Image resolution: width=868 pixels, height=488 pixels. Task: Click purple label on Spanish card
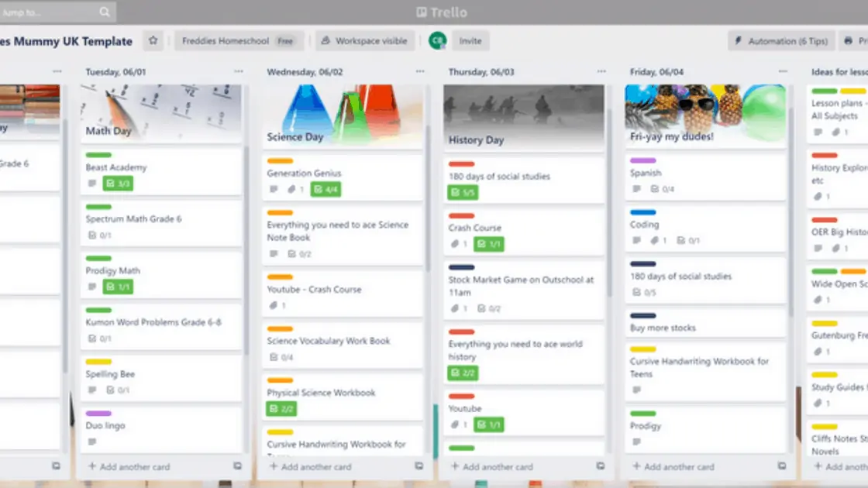click(642, 160)
